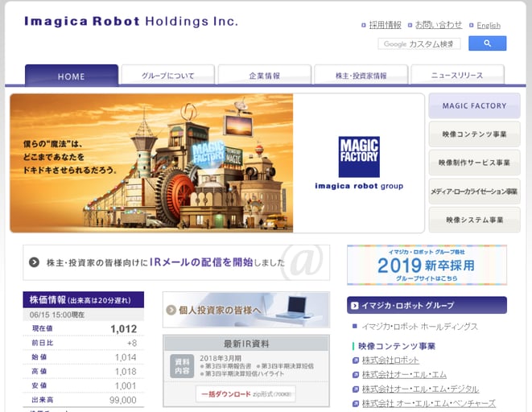Click the bullet icon beside 株式会社ロボット
Image resolution: width=532 pixels, height=412 pixels.
point(356,360)
